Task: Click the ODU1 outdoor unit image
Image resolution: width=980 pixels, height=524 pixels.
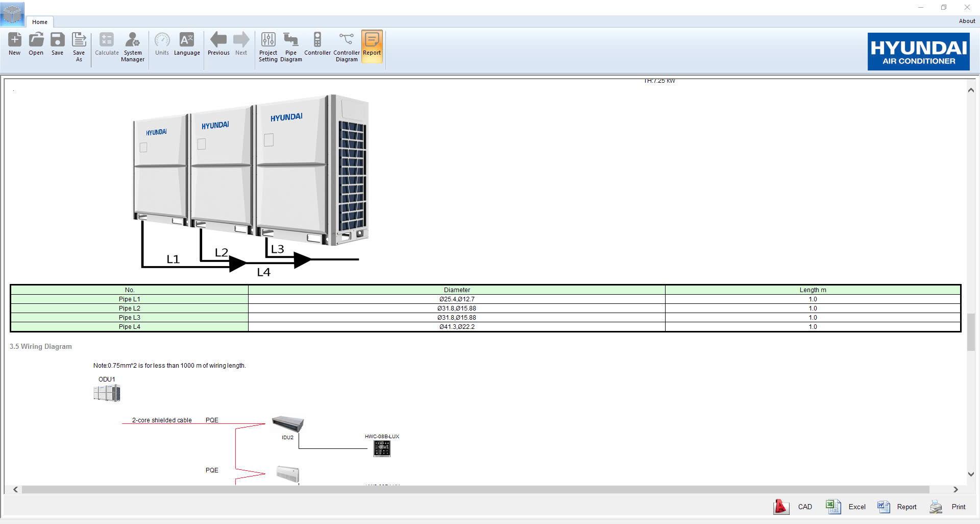Action: pos(107,393)
